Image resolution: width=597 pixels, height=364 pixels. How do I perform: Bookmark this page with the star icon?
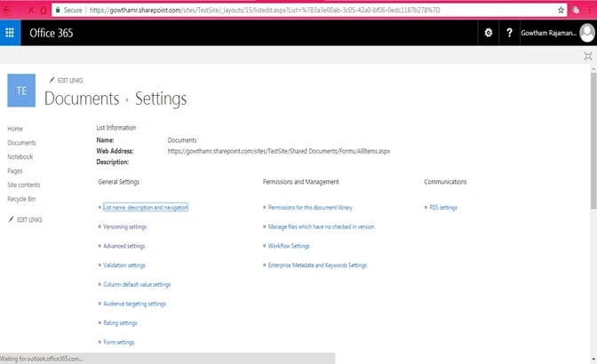pyautogui.click(x=561, y=11)
